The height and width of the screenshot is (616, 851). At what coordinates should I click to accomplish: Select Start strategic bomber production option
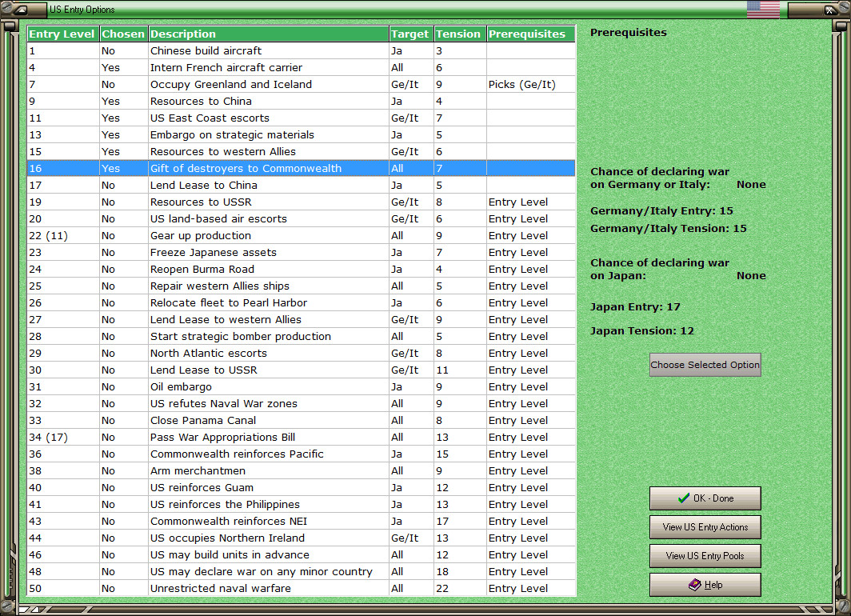tap(302, 337)
